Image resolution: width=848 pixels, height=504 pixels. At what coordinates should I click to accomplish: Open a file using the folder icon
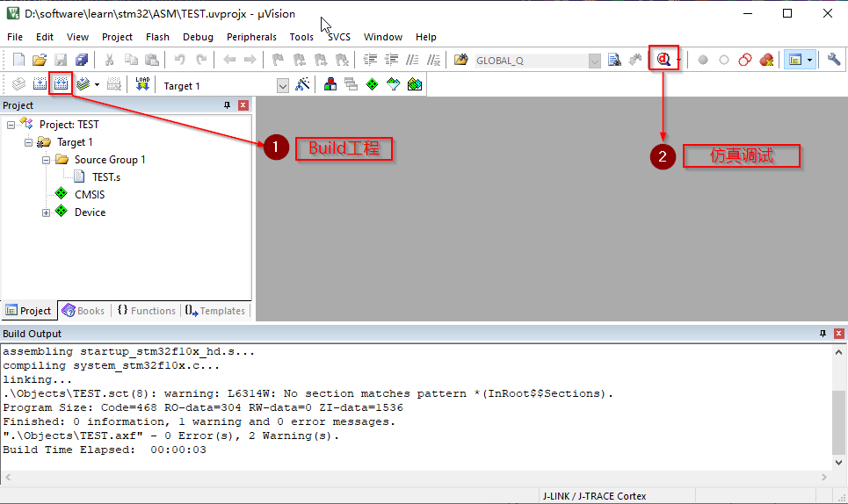(40, 60)
